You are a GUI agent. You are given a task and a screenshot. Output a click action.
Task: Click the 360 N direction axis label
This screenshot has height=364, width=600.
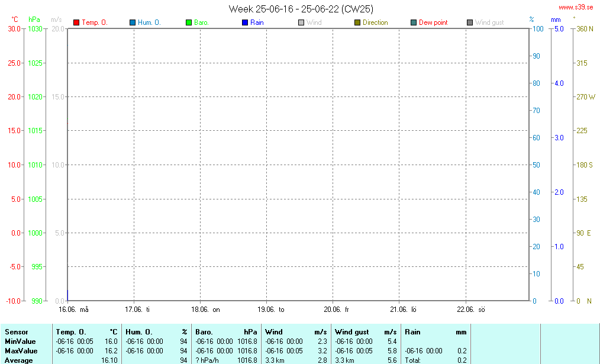point(585,29)
